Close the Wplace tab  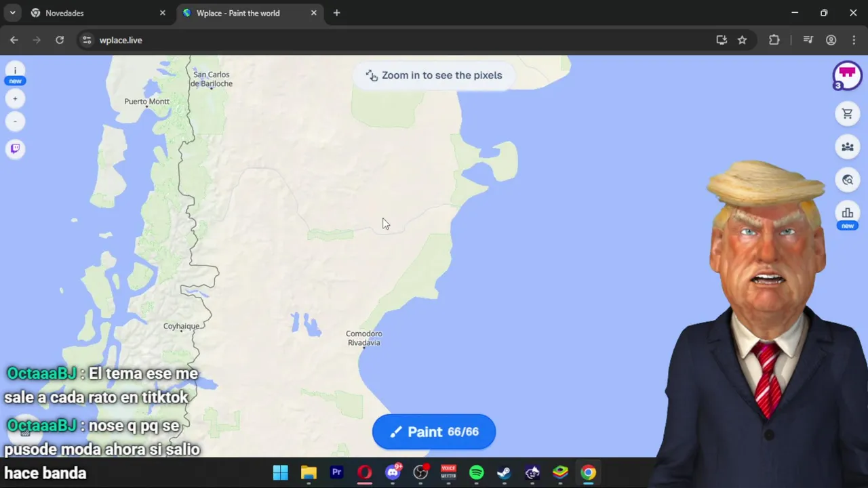pyautogui.click(x=313, y=13)
